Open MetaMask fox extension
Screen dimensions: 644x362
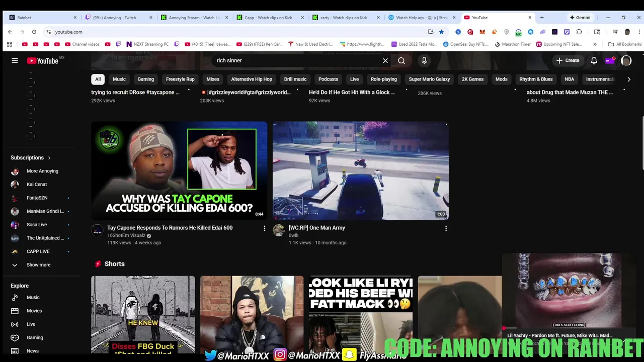click(482, 32)
